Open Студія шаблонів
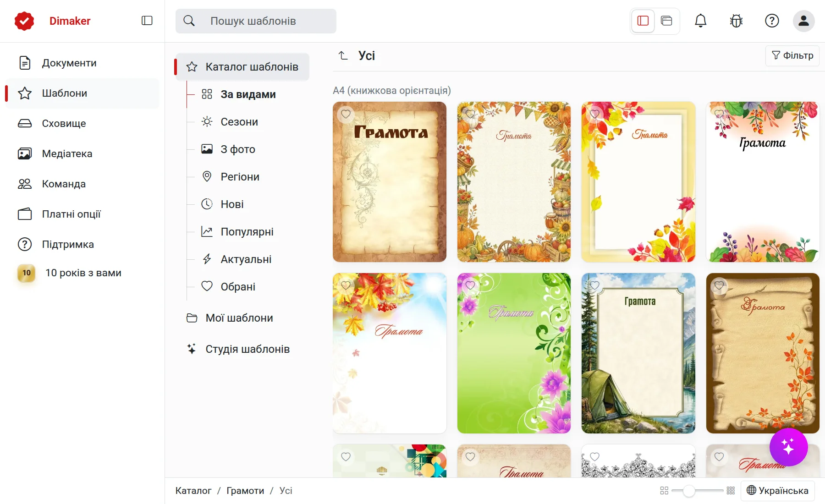Screen dimensions: 825x504 tap(242, 349)
